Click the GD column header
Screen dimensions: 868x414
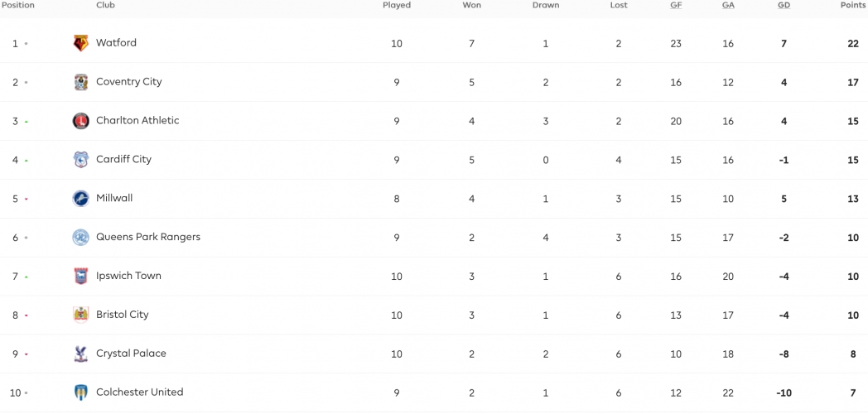coord(784,6)
